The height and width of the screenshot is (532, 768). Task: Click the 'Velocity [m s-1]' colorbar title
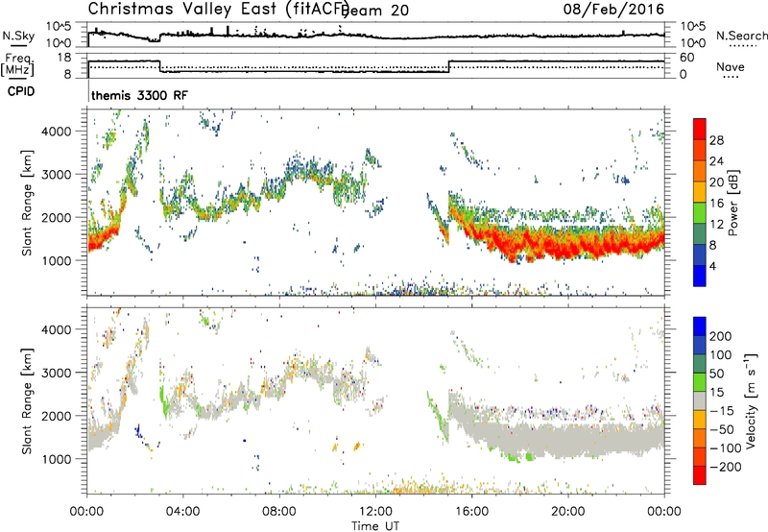tap(751, 400)
